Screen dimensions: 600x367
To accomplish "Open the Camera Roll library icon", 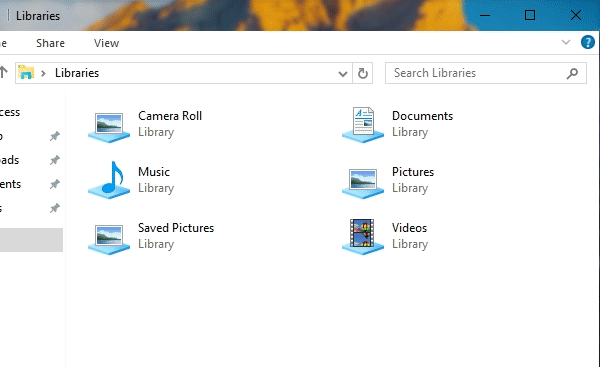I will pos(109,127).
